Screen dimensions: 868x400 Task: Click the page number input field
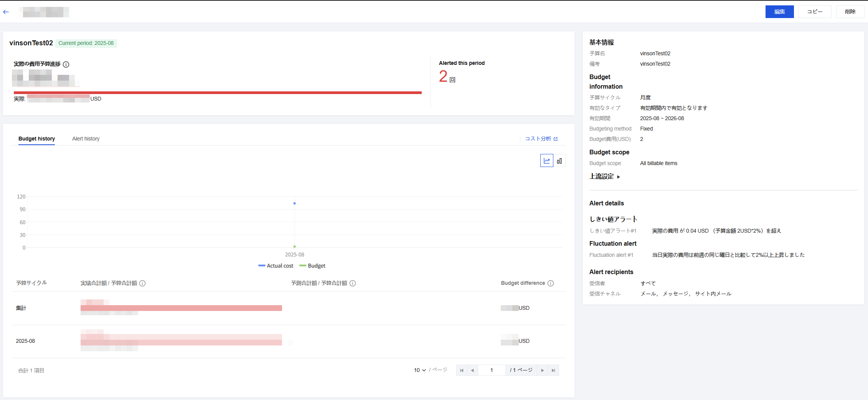click(x=492, y=370)
